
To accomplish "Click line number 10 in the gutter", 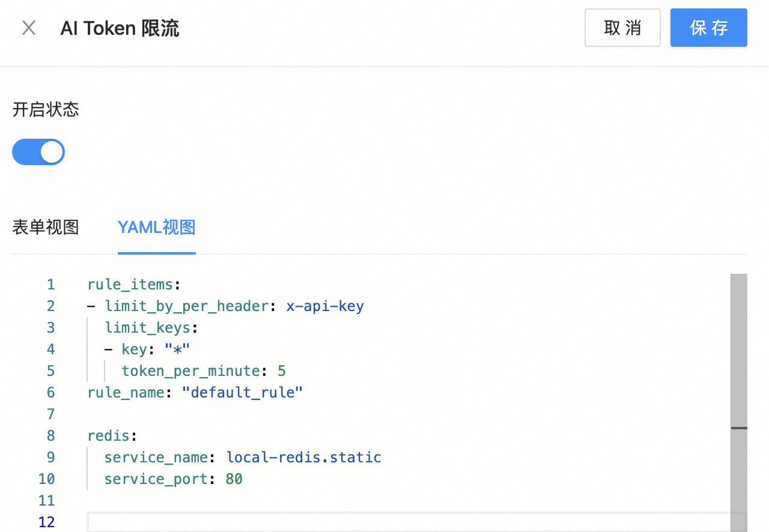I will pyautogui.click(x=46, y=479).
